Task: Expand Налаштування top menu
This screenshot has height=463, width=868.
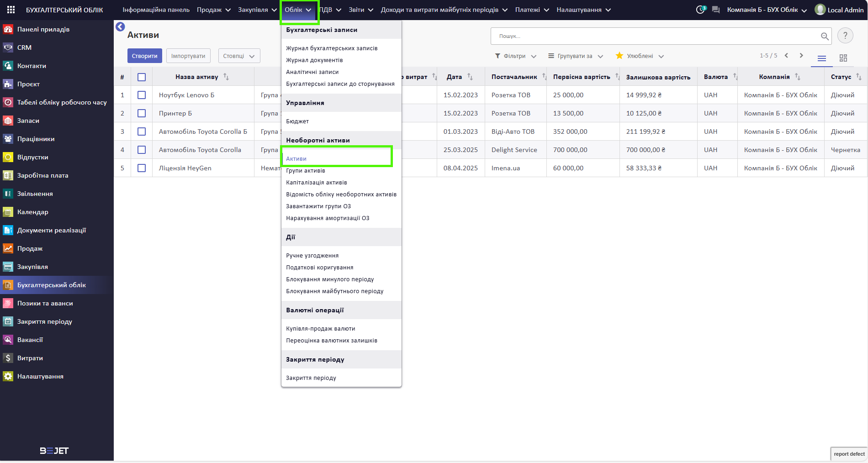Action: point(583,10)
